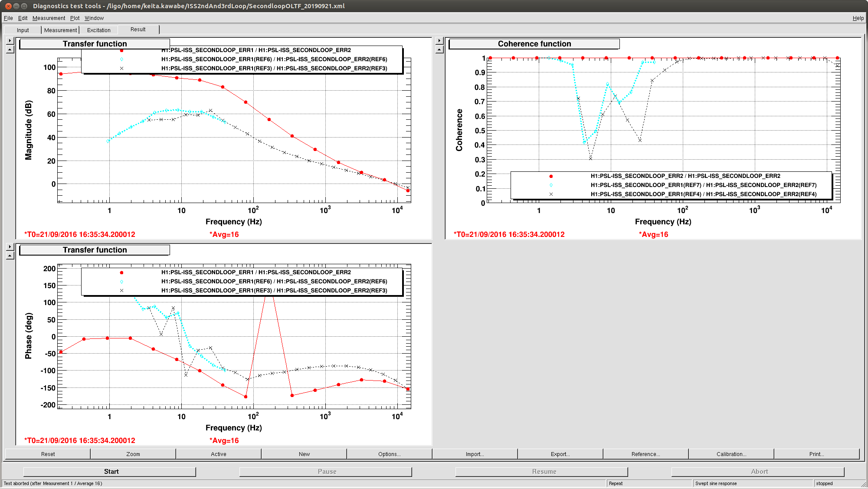Click the Frequency (Hz) label under coherence plot
The image size is (868, 489).
pos(663,222)
